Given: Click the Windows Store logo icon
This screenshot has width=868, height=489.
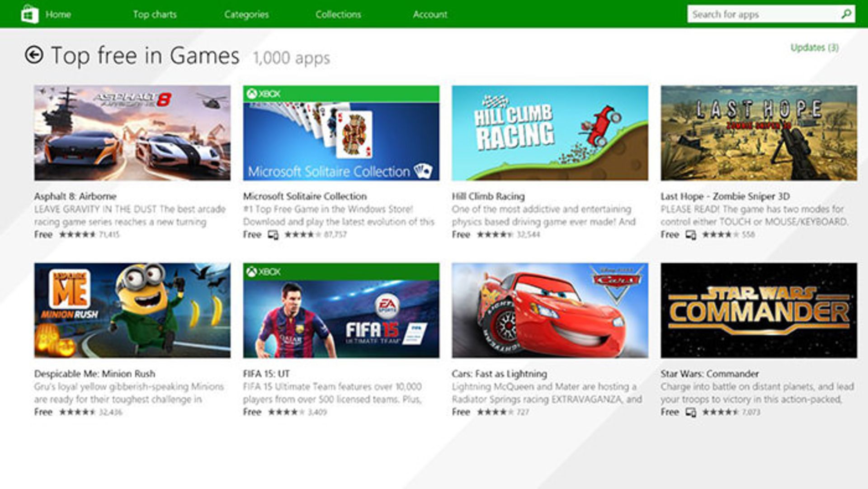Looking at the screenshot, I should point(29,14).
